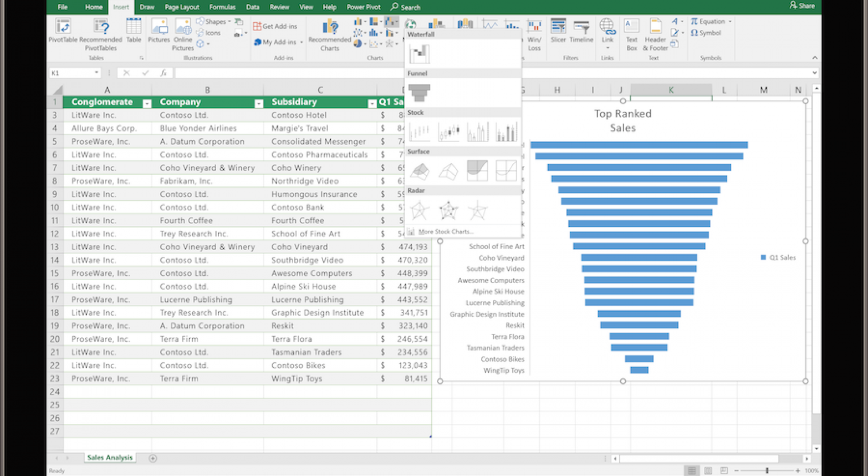The image size is (868, 476).
Task: Click the Q1 Sales legend entry
Action: pos(778,257)
